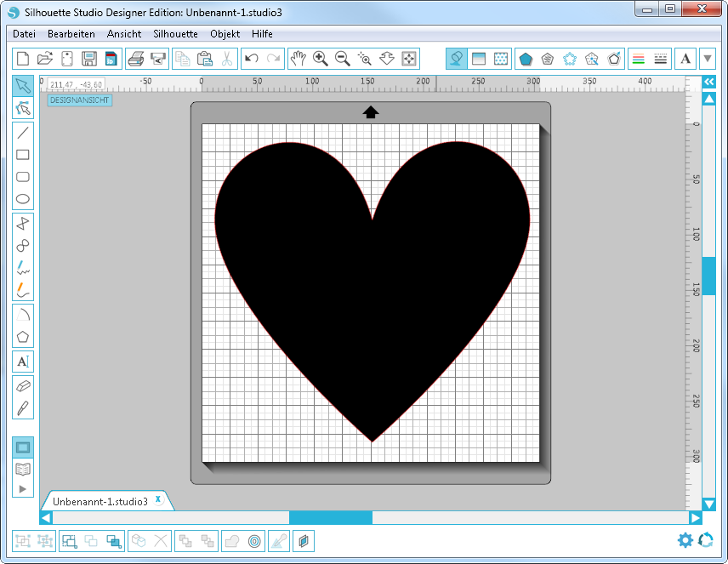Click the Zoom In magnifier icon
Viewport: 728px width, 564px height.
click(321, 59)
